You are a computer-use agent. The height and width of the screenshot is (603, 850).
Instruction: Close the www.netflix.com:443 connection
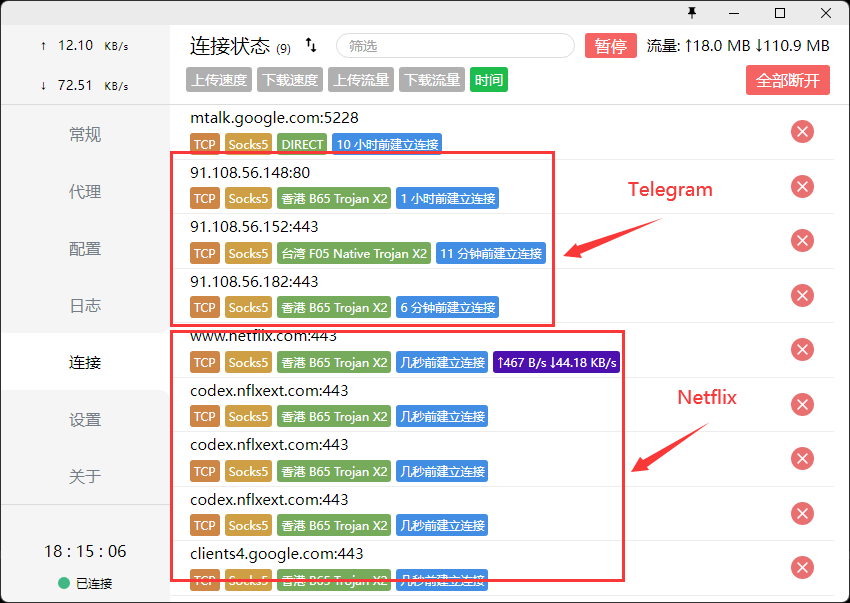coord(802,350)
